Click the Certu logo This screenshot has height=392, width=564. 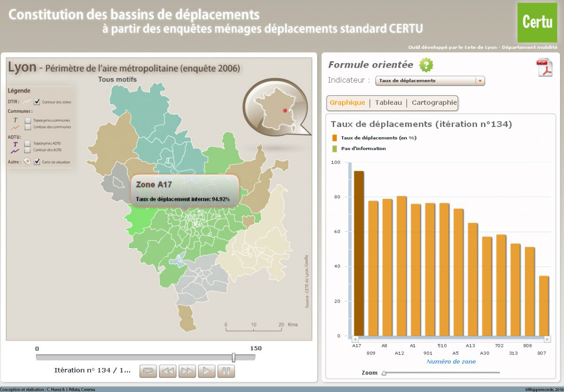[537, 23]
